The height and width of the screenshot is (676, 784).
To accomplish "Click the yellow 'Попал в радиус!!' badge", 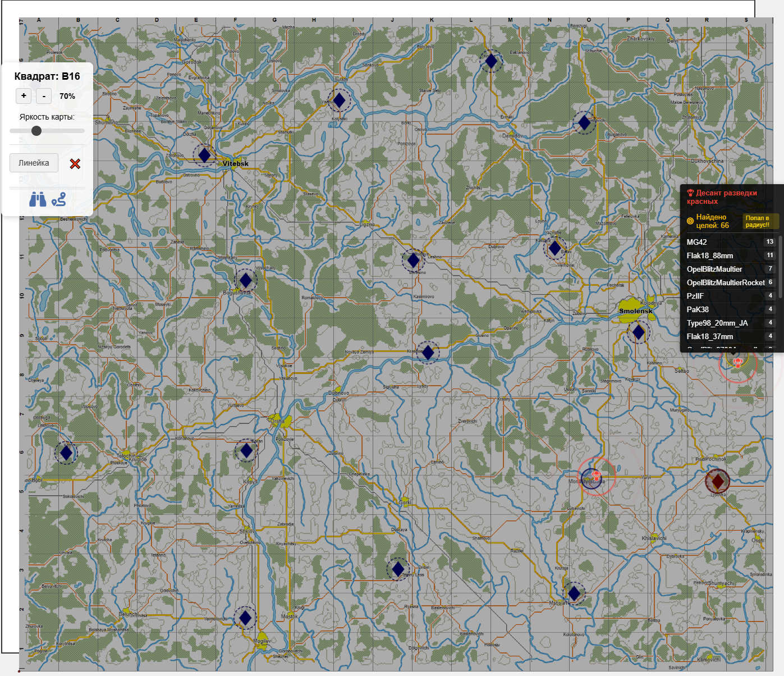I will (x=760, y=221).
